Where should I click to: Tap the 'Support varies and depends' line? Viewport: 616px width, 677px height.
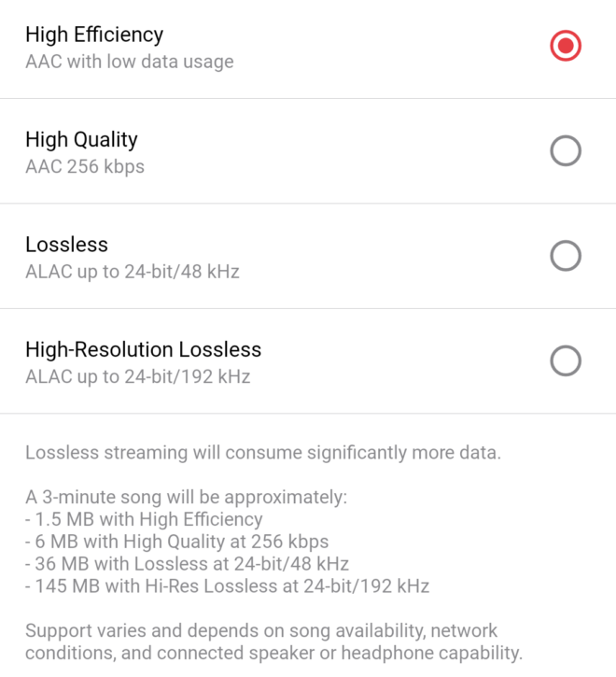[x=261, y=630]
